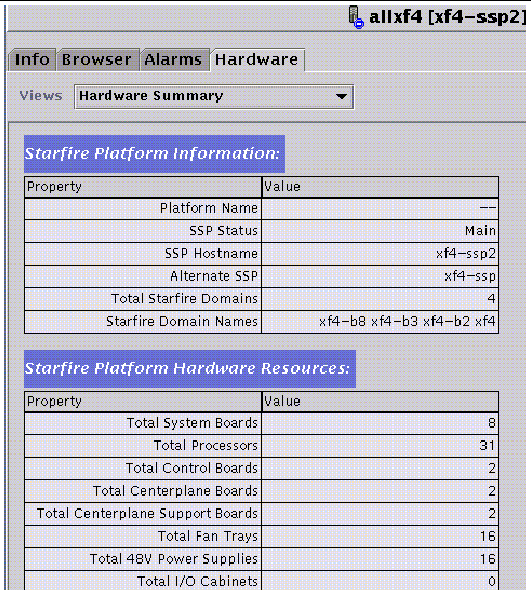Click the allxf4 server host icon

356,17
